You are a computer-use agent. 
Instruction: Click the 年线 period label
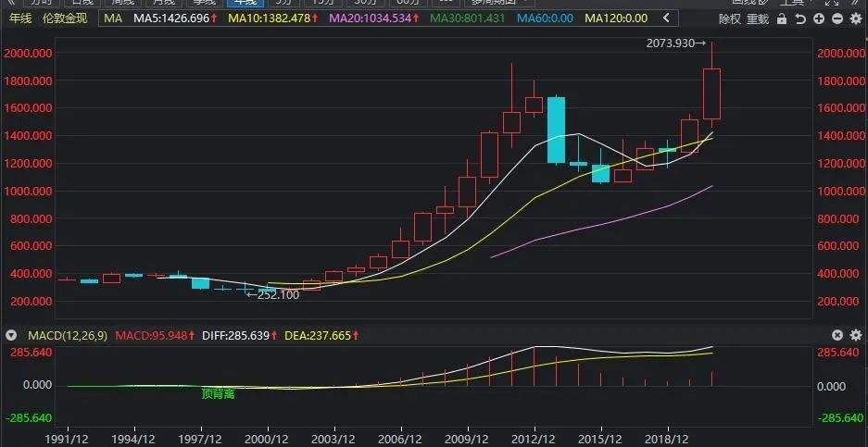click(19, 19)
